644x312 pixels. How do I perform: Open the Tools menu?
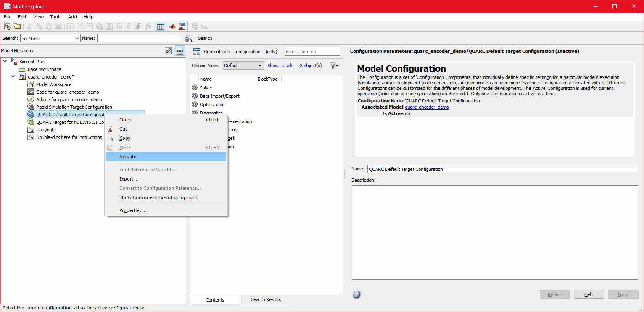[x=55, y=17]
